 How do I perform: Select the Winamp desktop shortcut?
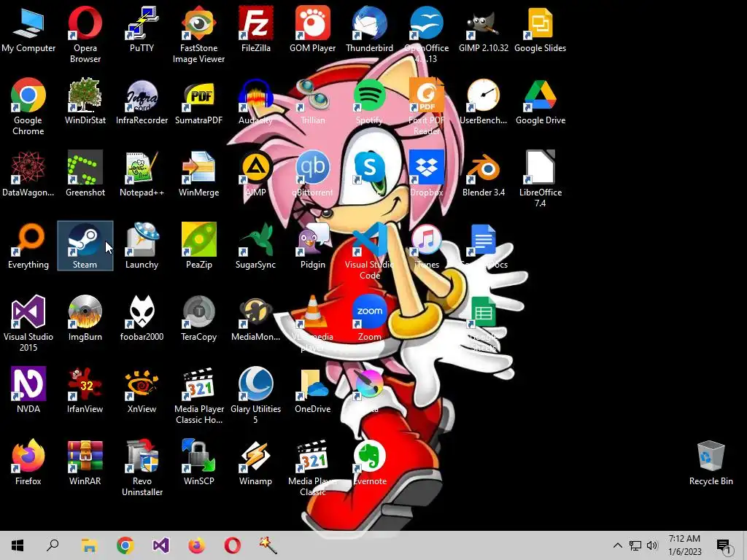(x=256, y=456)
